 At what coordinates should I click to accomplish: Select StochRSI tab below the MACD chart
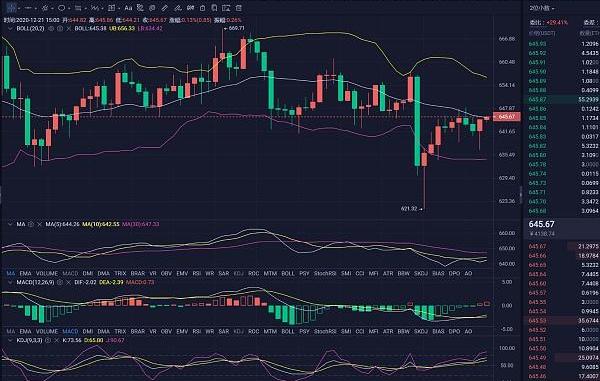[x=325, y=331]
